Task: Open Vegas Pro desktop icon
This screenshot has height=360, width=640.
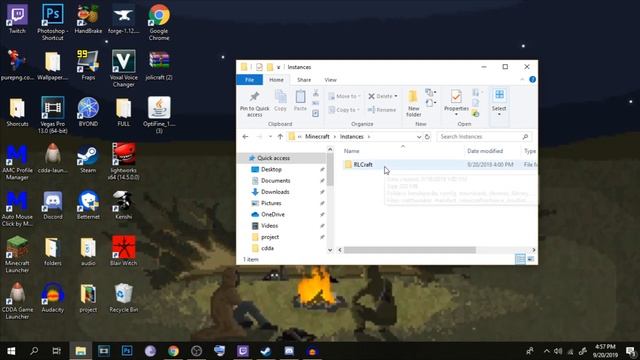Action: (x=53, y=115)
